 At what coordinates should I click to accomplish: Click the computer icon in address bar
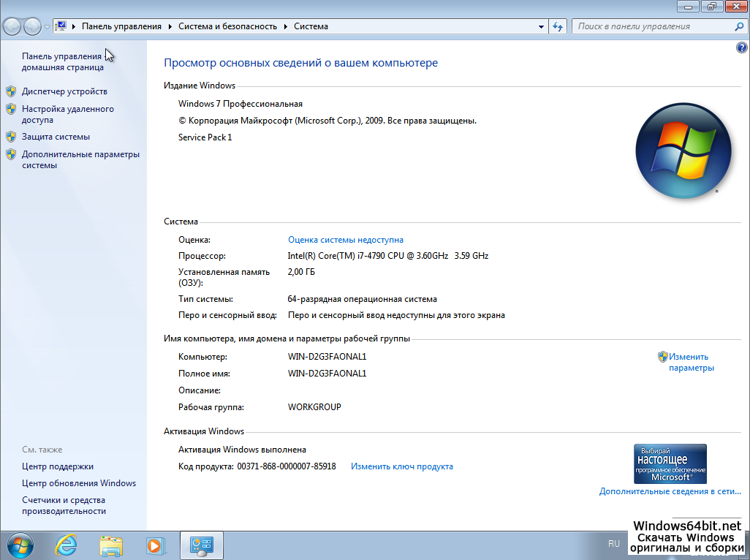(x=61, y=26)
